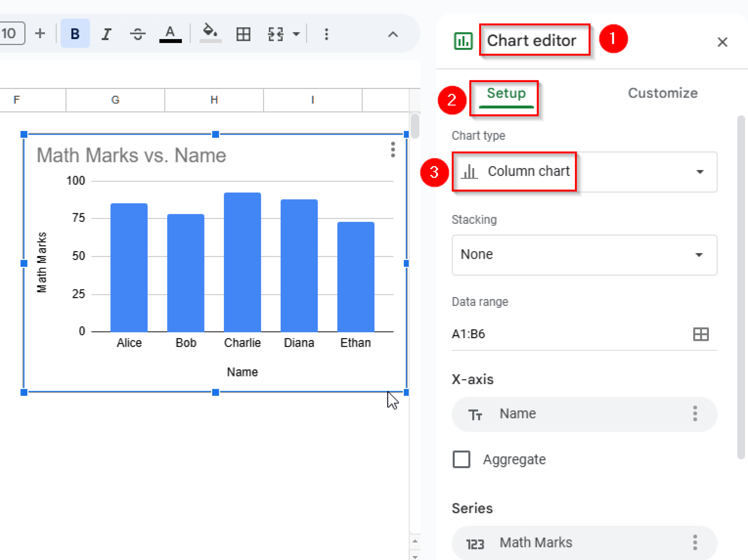This screenshot has height=560, width=748.
Task: Select the Setup tab
Action: [x=505, y=93]
